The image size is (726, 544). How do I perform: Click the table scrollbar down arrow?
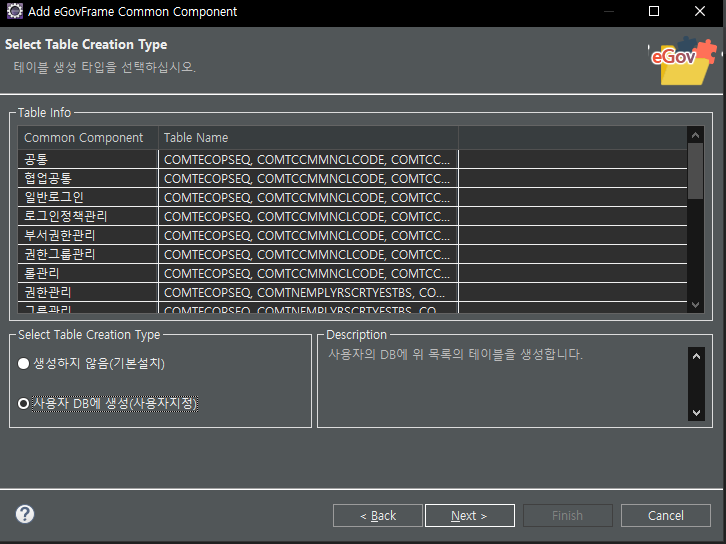[695, 305]
